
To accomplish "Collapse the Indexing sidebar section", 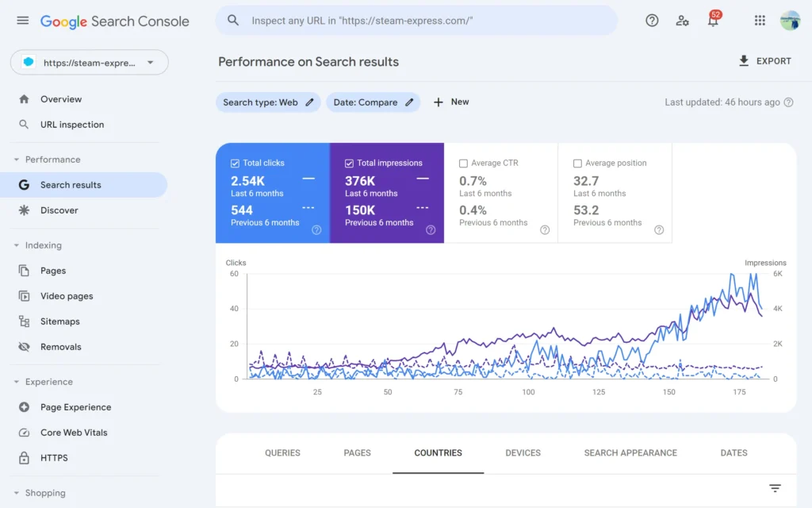I will pos(17,245).
